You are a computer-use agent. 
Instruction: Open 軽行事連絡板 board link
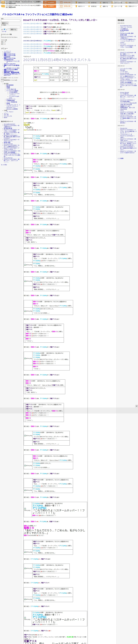click(10, 85)
